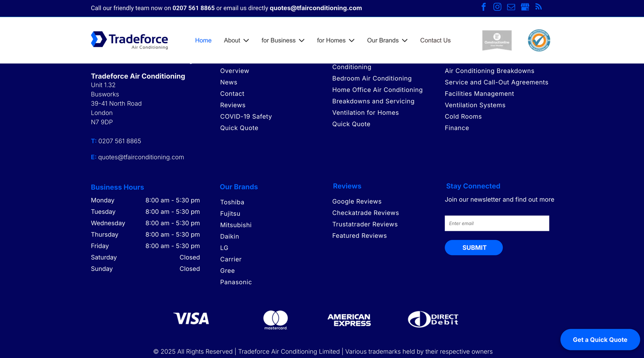644x358 pixels.
Task: Click the Get a Quick Quote button
Action: (x=600, y=340)
